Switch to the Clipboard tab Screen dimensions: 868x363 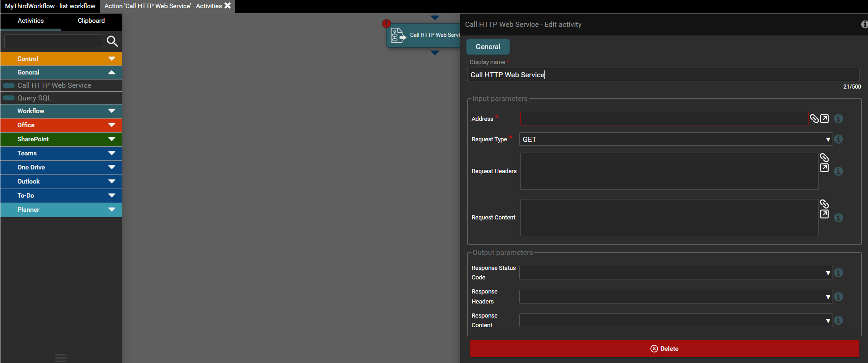(x=91, y=21)
